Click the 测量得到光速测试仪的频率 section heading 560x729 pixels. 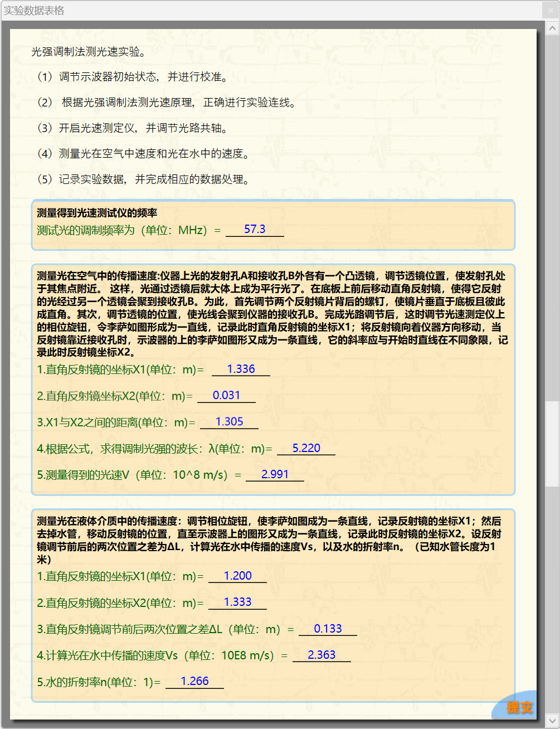97,213
